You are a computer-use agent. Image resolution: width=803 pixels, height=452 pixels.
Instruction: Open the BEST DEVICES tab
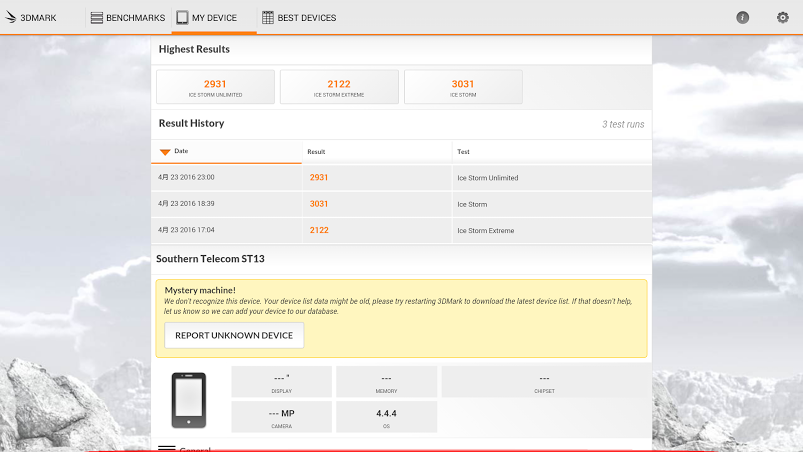[299, 18]
